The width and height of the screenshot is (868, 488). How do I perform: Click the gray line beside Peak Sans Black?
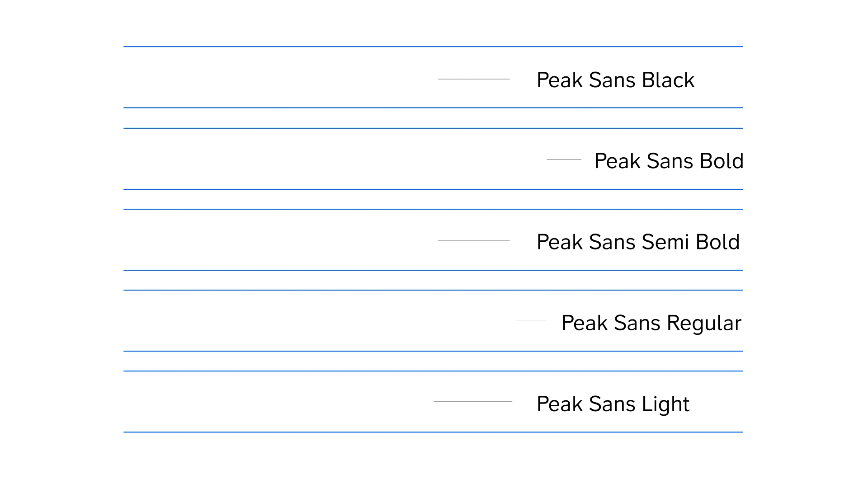[x=474, y=79]
